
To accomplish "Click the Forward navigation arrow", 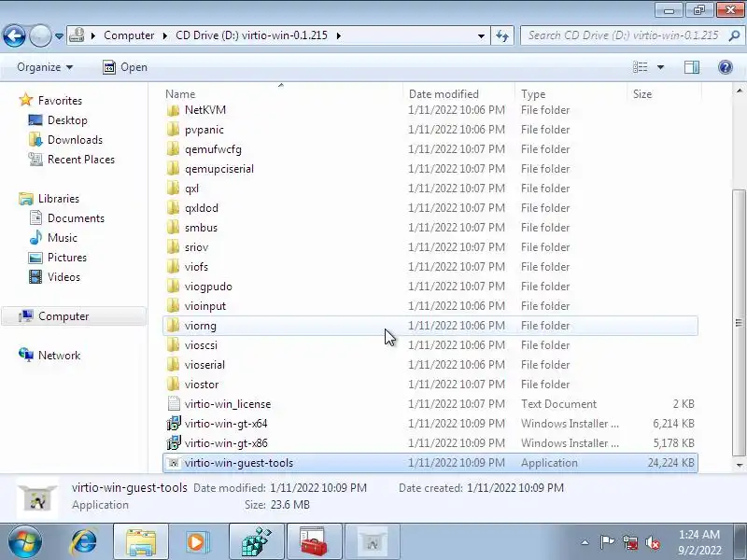I will click(x=40, y=35).
